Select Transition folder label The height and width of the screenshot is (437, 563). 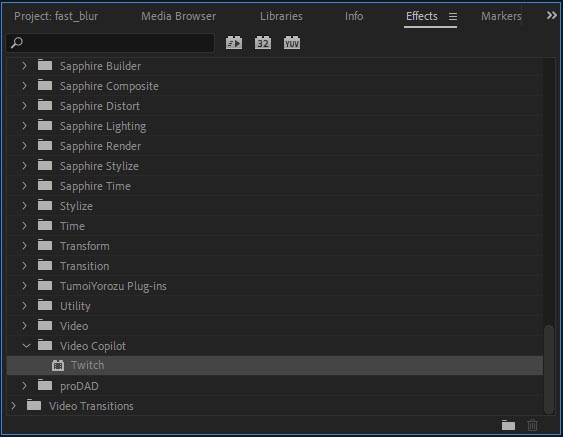pos(85,266)
